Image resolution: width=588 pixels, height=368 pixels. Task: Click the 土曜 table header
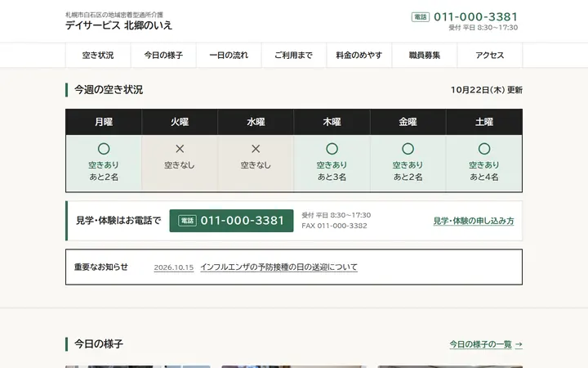click(484, 122)
